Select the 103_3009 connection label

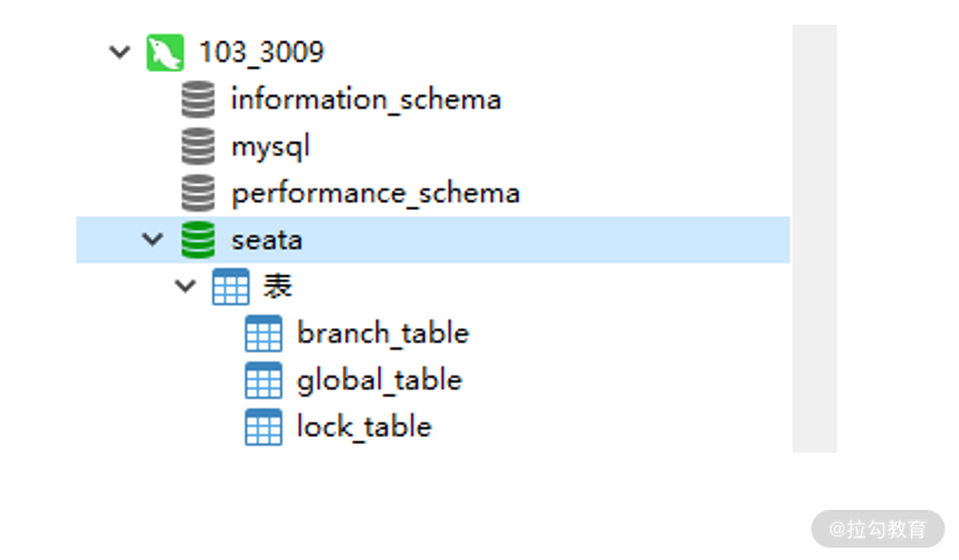[261, 53]
